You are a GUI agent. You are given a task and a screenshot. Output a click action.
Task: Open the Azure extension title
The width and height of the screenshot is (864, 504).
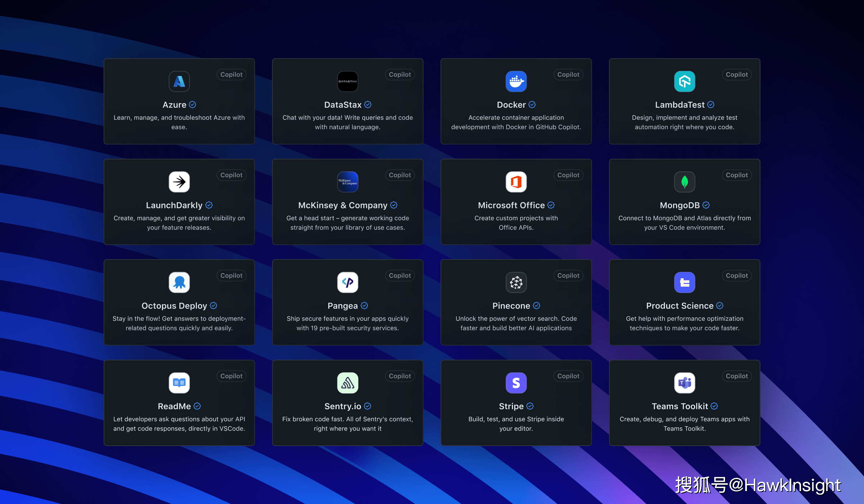coord(175,105)
